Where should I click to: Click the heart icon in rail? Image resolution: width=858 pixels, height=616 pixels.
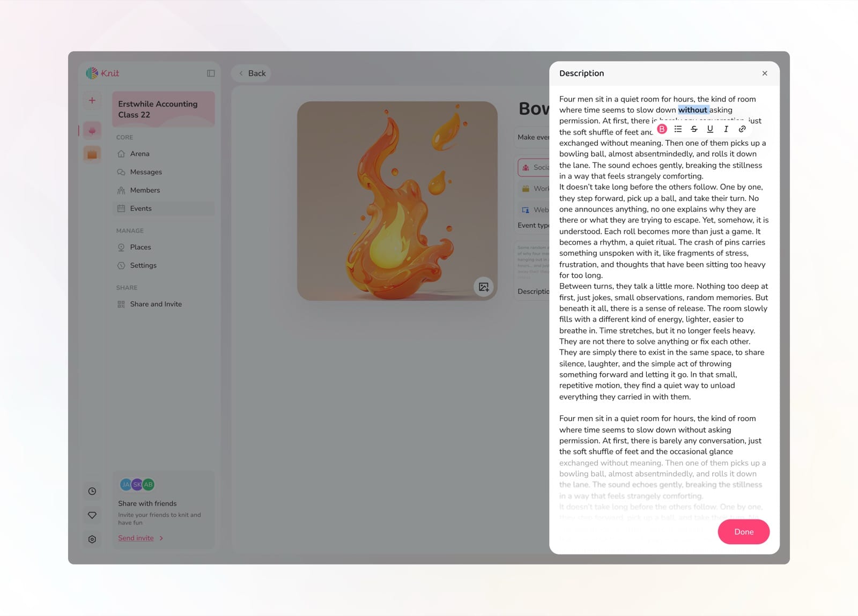tap(92, 515)
